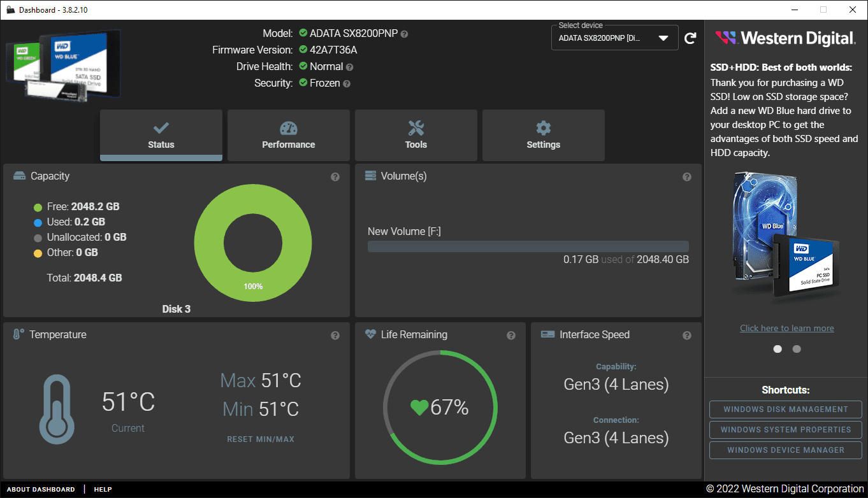Click the 'Free: 2048.2 GB' legend text
The height and width of the screenshot is (498, 868).
click(83, 207)
